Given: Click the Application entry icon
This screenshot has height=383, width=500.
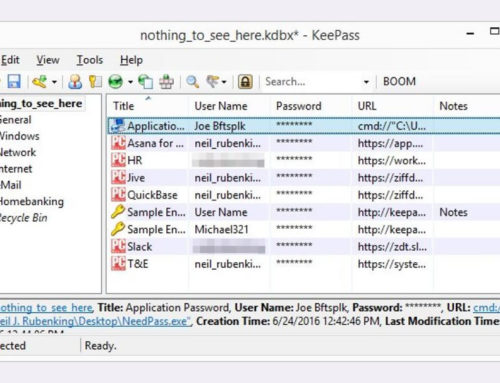Looking at the screenshot, I should click(x=118, y=126).
